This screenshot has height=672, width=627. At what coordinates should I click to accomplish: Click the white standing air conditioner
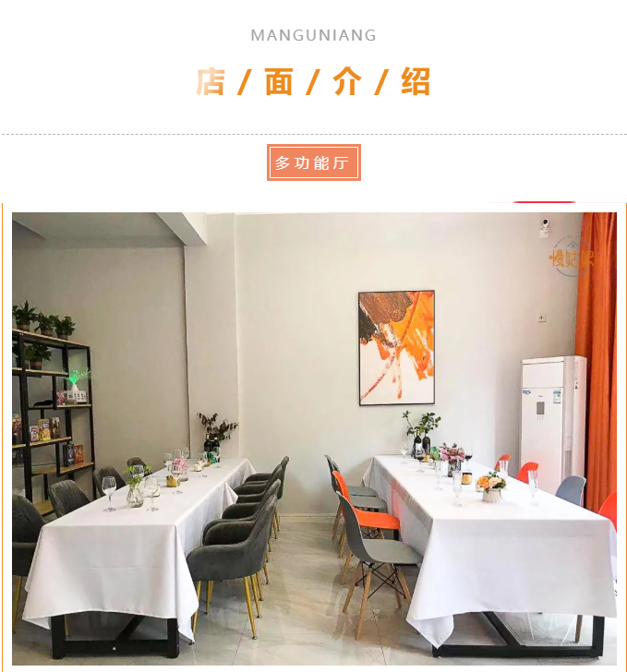click(x=553, y=422)
